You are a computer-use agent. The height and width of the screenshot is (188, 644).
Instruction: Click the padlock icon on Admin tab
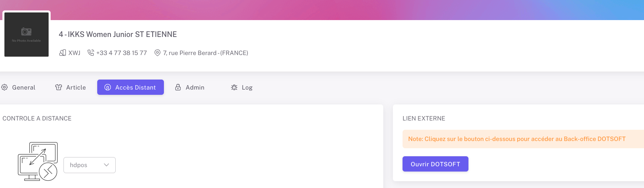coord(178,88)
